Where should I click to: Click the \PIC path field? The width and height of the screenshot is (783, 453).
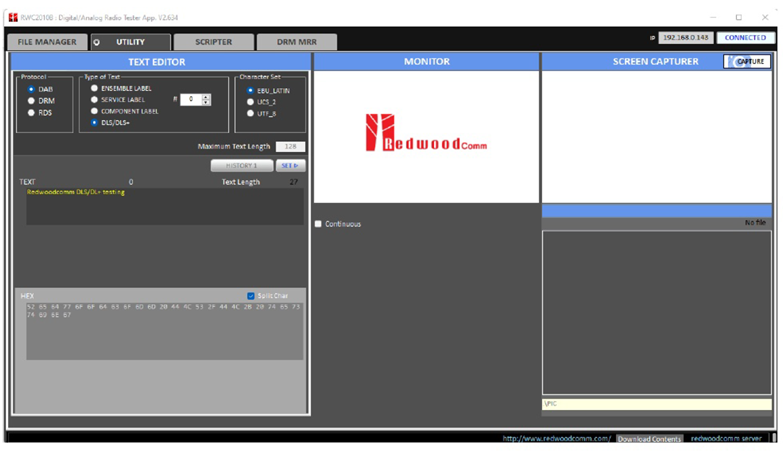[x=657, y=404]
